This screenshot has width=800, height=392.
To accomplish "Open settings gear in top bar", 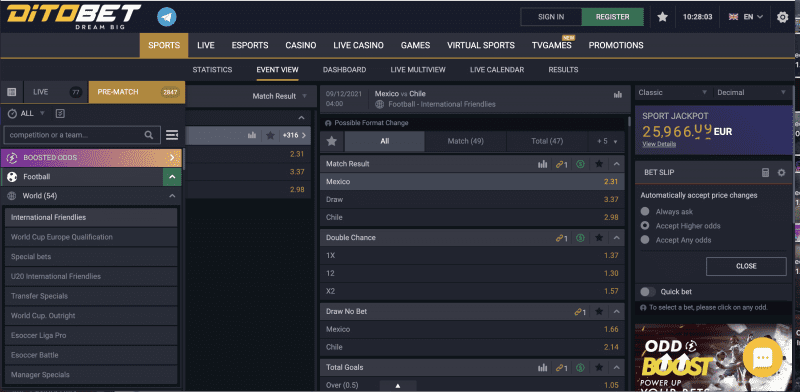I will (x=782, y=17).
